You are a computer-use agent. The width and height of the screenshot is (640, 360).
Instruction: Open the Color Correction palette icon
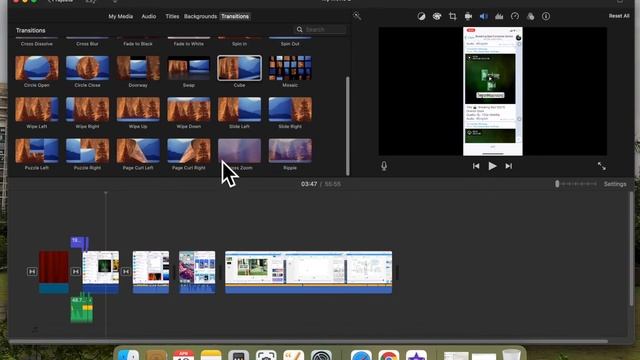(437, 16)
